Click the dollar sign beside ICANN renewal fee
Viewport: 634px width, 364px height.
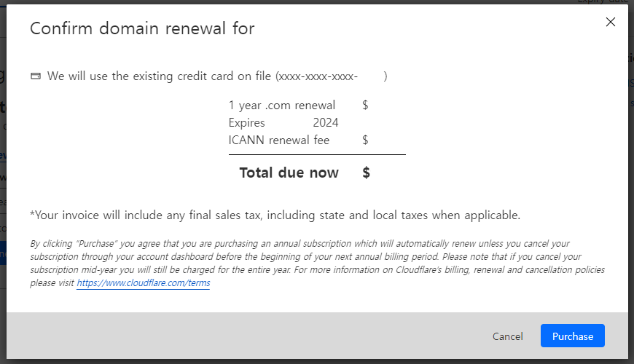coord(365,141)
